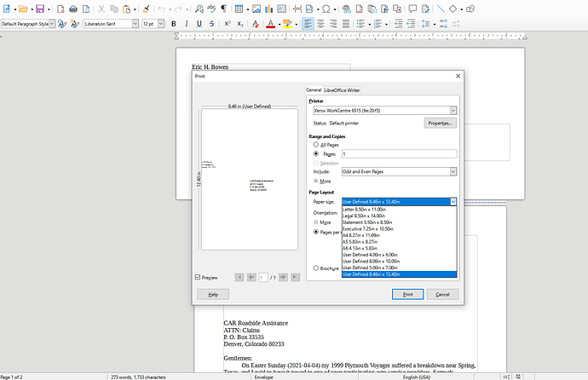Click the Insert Text Box icon

[x=281, y=9]
